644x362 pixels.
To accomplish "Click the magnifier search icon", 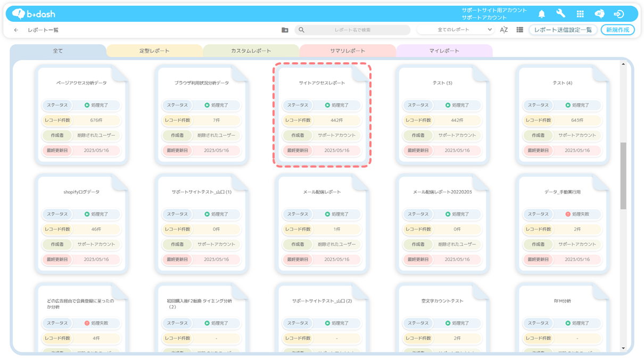I will (x=302, y=30).
